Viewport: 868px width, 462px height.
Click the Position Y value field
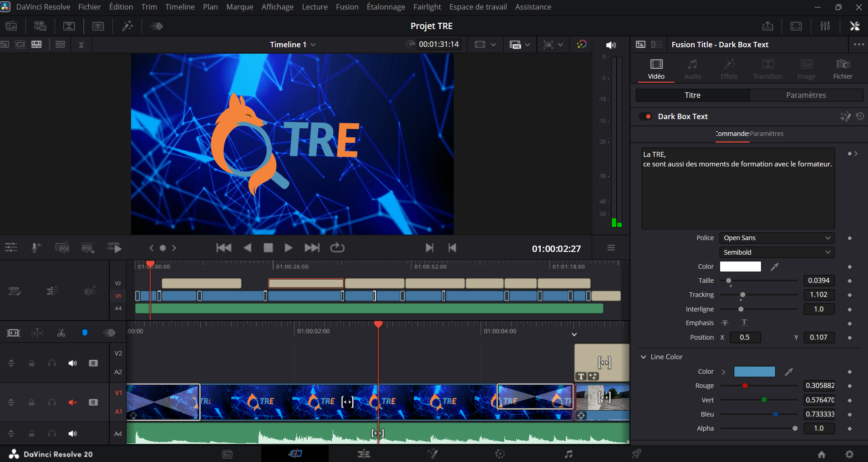tap(818, 337)
